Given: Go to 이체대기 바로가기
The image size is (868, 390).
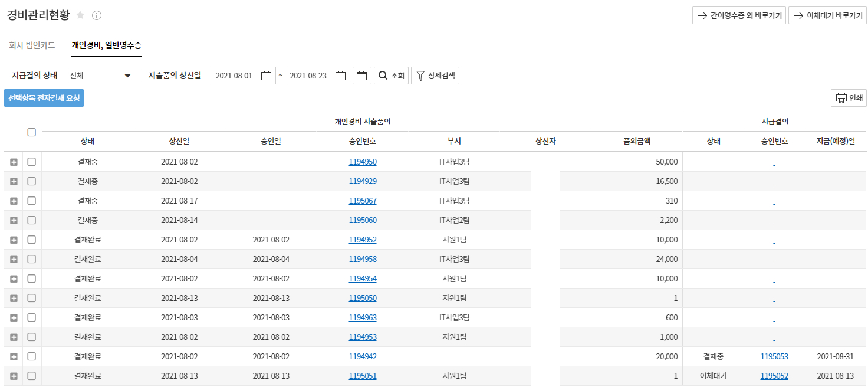Looking at the screenshot, I should pyautogui.click(x=827, y=15).
